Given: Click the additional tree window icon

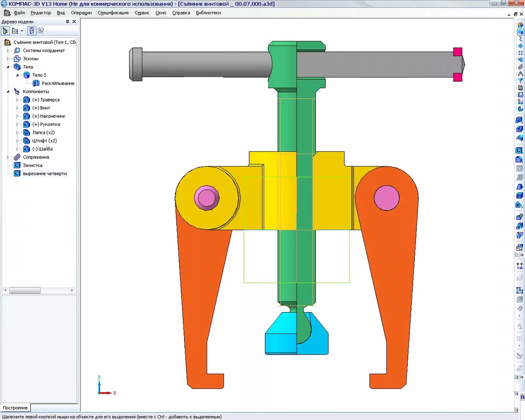Looking at the screenshot, I should tap(41, 31).
